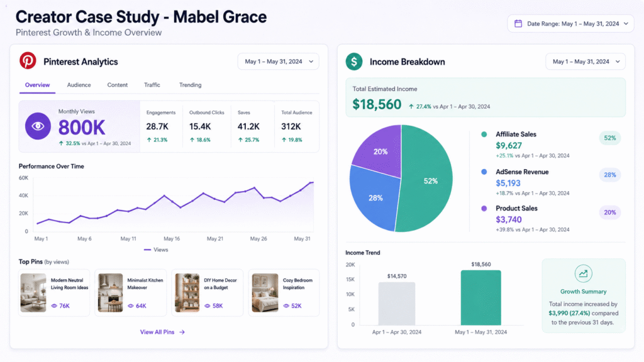Click the eye icon beside 52K views

286,306
